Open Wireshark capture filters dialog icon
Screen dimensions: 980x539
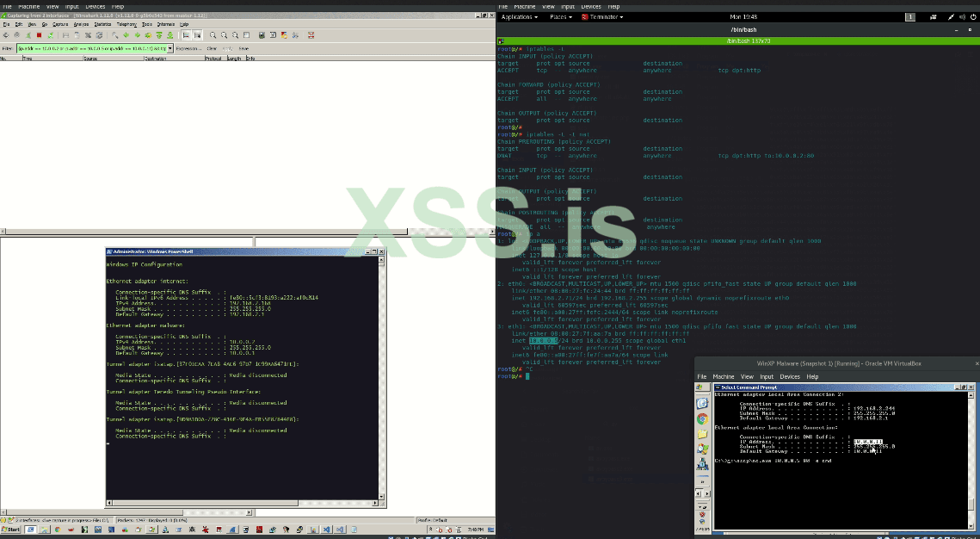262,35
